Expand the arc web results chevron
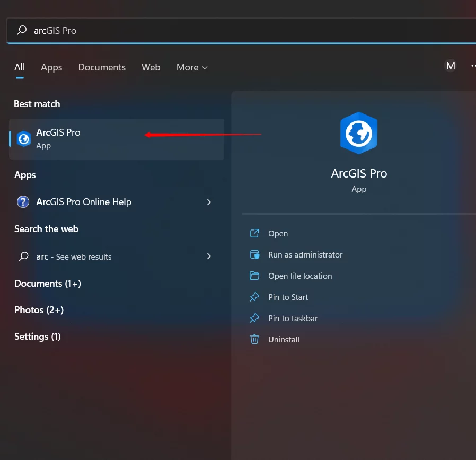The image size is (476, 460). (x=209, y=256)
